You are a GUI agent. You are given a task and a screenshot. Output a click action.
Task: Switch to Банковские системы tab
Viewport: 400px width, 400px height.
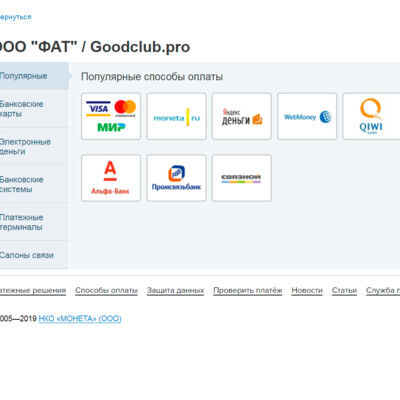click(x=34, y=184)
